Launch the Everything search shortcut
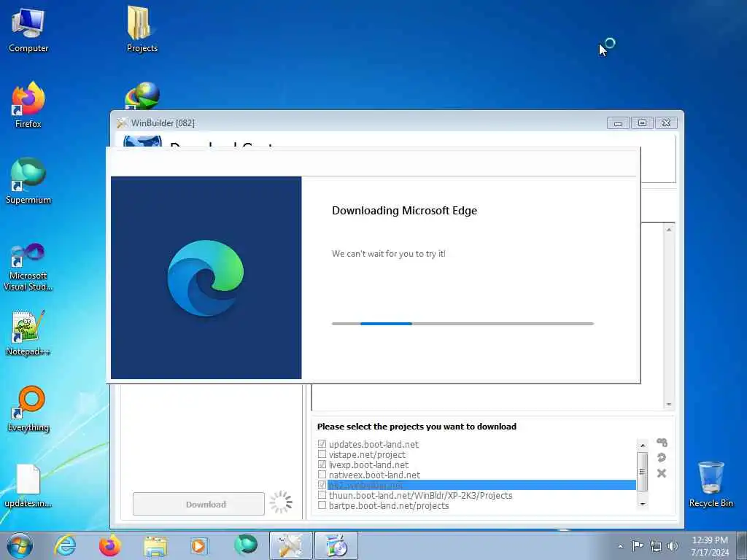The width and height of the screenshot is (747, 560). click(28, 408)
